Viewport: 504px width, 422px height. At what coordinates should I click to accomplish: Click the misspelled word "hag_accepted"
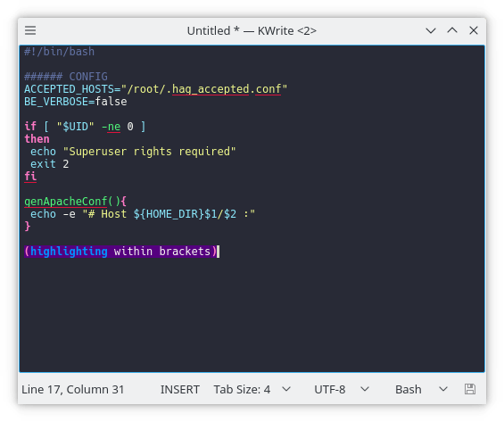[211, 89]
